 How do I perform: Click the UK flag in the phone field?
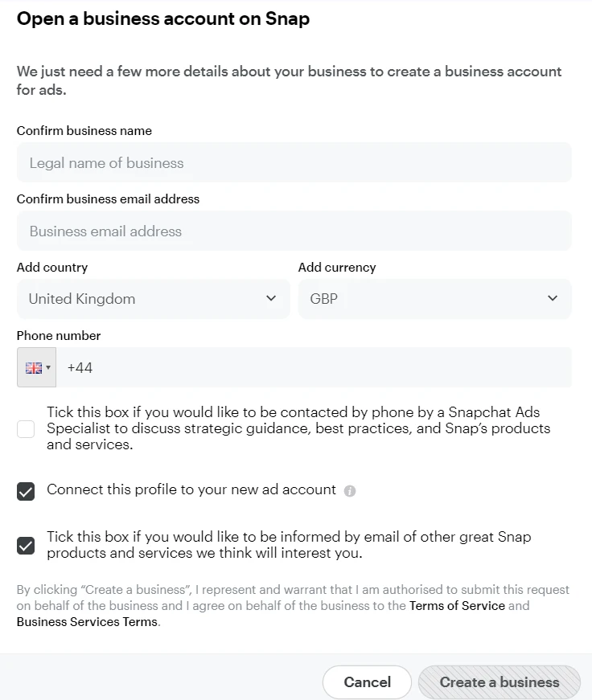point(32,366)
